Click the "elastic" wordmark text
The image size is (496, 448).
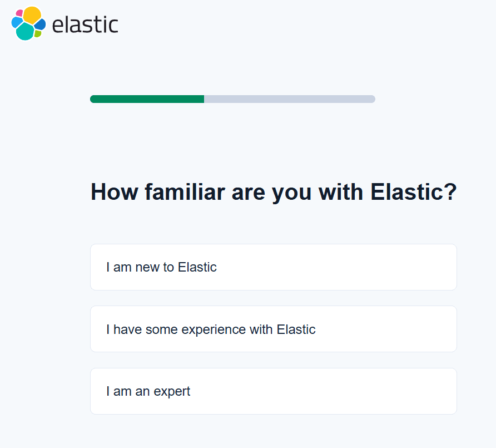(85, 24)
